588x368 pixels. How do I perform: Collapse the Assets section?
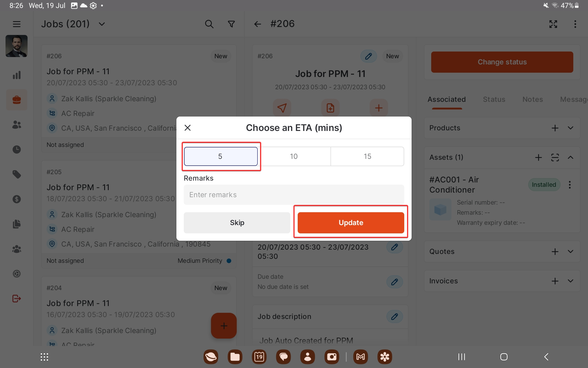point(570,157)
